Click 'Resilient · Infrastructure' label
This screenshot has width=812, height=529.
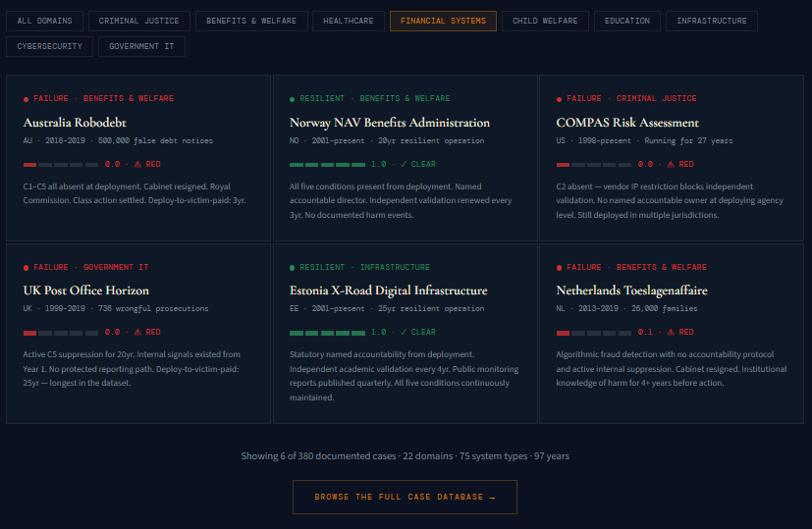coord(364,268)
